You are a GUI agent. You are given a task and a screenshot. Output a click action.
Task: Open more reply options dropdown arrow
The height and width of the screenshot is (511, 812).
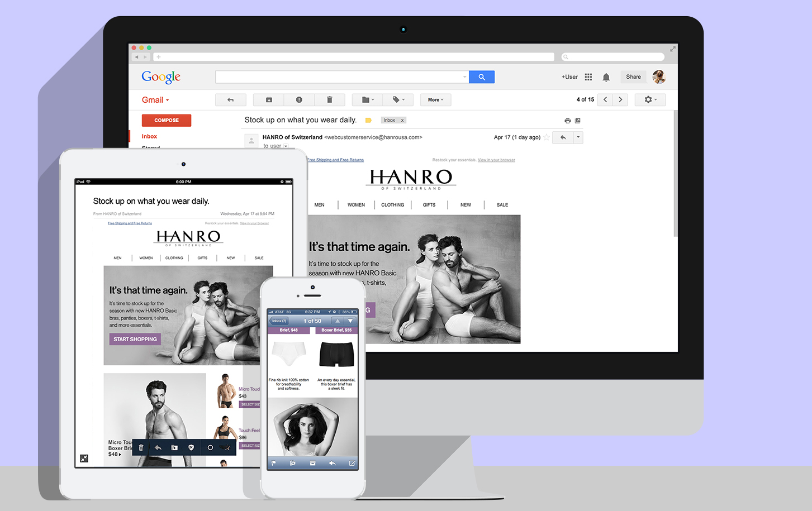coord(578,137)
